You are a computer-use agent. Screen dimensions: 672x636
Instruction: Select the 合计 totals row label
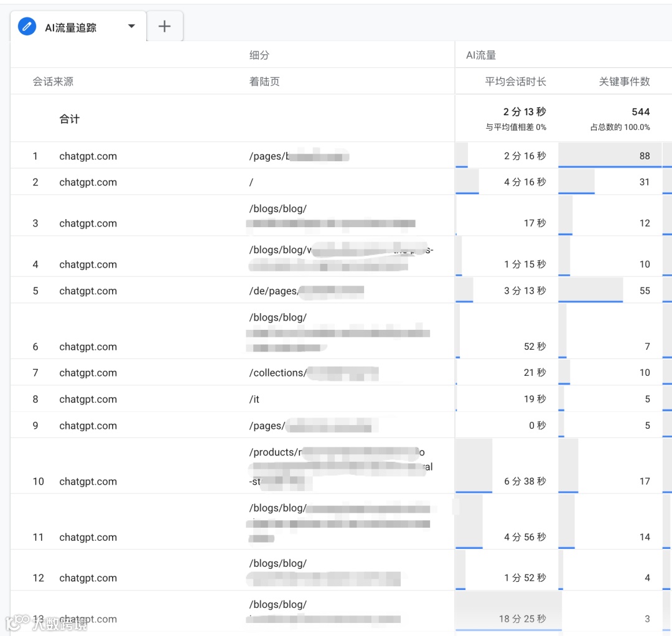(x=70, y=119)
